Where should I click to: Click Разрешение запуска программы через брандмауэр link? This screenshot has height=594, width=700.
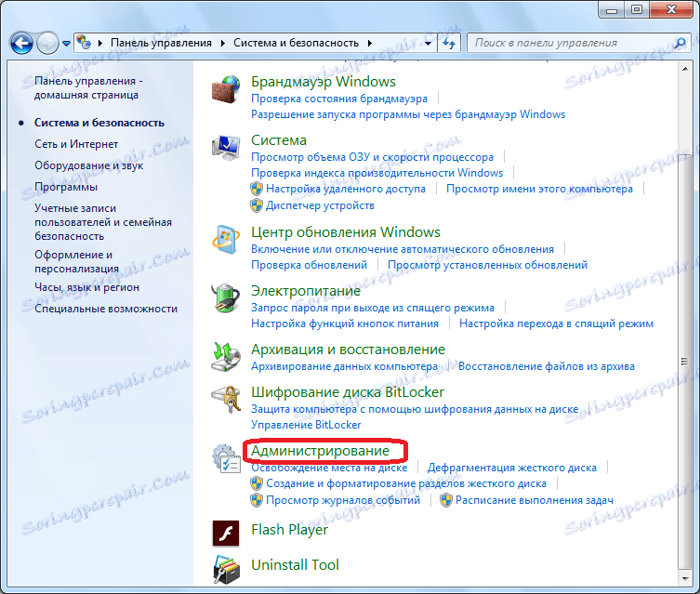tap(408, 114)
